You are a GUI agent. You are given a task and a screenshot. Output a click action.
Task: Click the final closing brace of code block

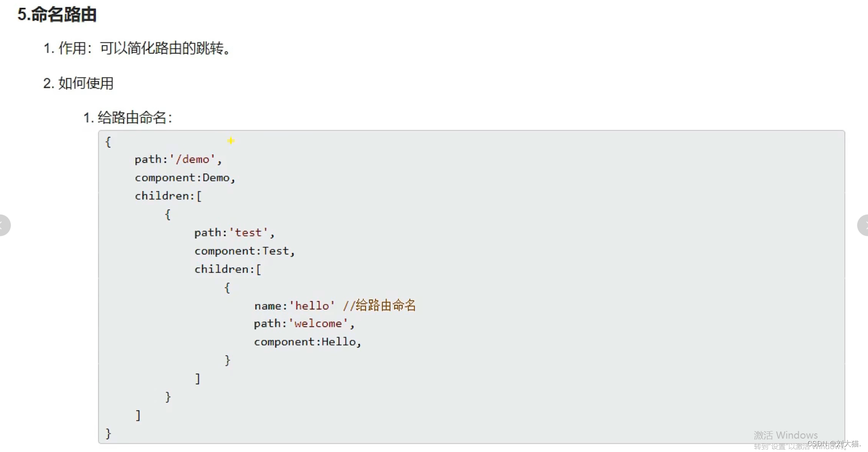pos(108,433)
